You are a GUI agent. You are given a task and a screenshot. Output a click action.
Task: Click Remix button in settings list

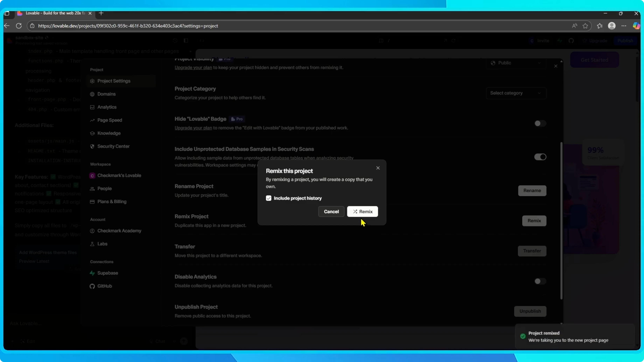534,221
